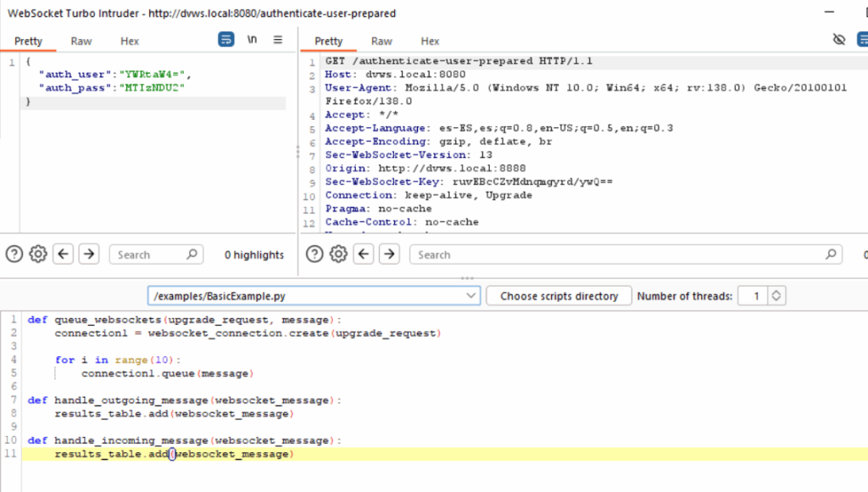Click "for i in range(10)" script line

point(118,361)
